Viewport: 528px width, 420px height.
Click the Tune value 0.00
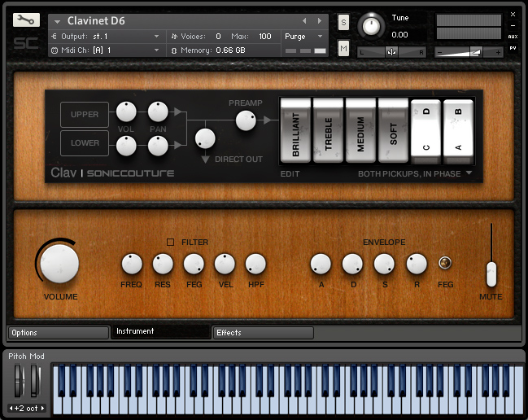(x=399, y=35)
